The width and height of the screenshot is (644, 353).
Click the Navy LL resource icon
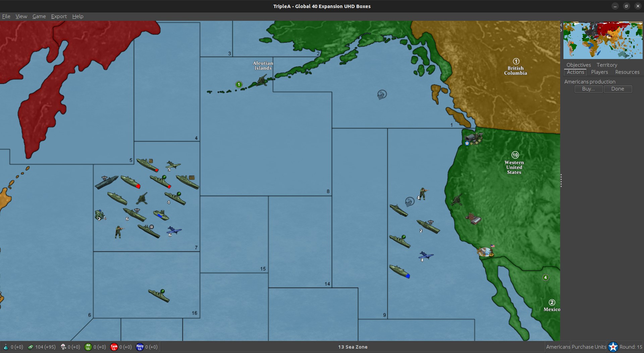click(140, 347)
